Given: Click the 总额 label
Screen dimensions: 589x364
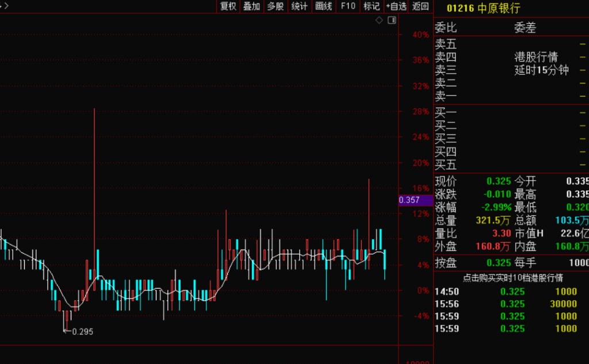Looking at the screenshot, I should click(x=525, y=220).
